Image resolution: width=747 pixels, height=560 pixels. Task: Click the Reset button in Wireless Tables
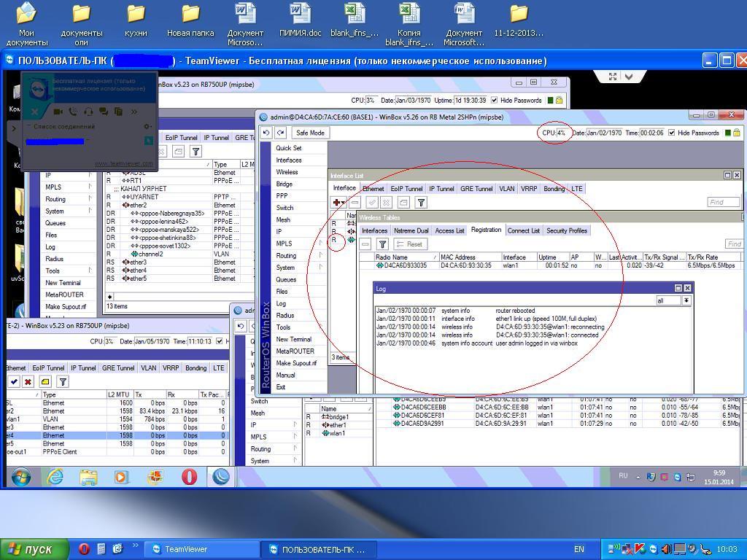(410, 244)
